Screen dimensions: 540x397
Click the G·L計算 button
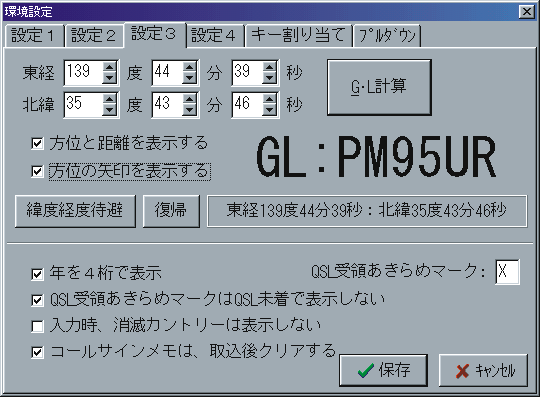point(379,87)
